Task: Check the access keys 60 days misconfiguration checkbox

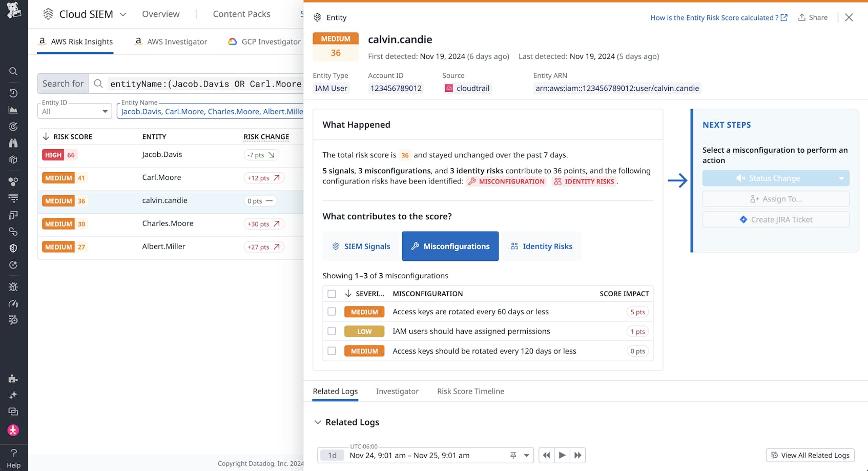Action: click(332, 311)
